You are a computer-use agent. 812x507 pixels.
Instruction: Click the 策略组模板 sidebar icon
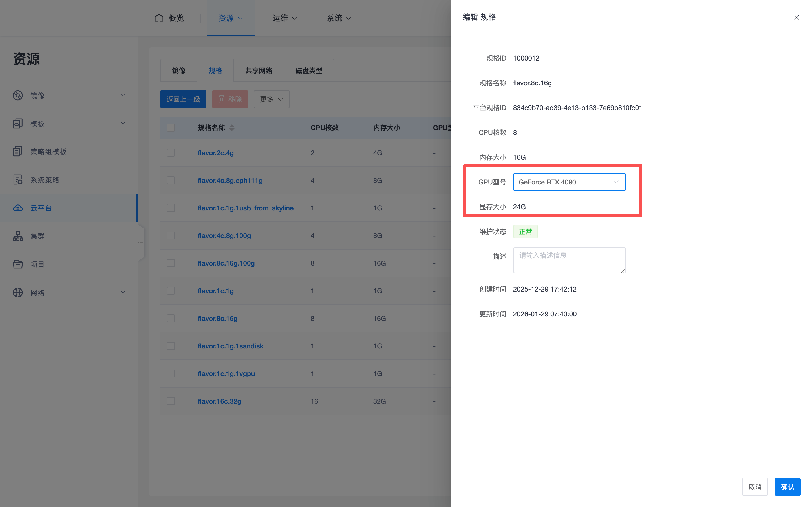tap(18, 152)
